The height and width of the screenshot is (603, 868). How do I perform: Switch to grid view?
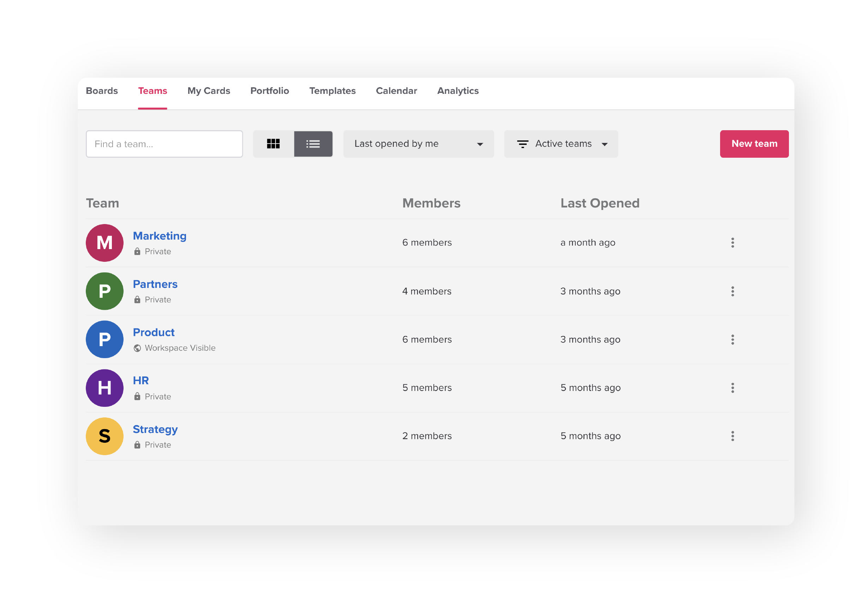tap(273, 144)
